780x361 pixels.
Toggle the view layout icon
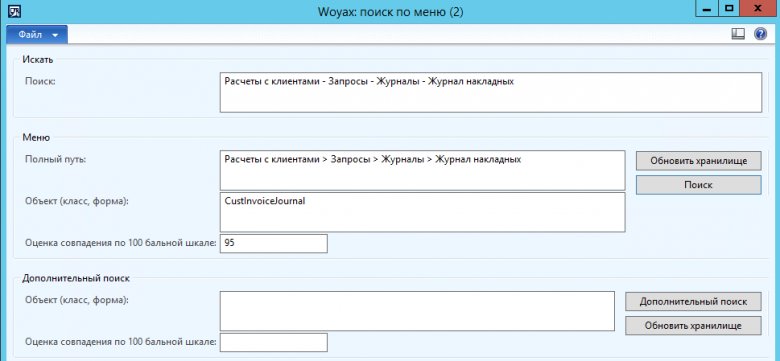point(738,34)
